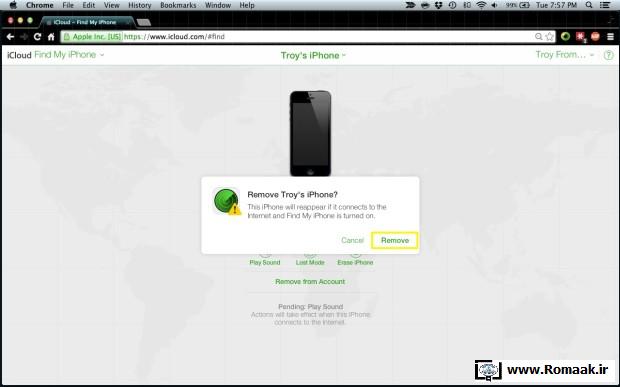
Task: Click the Adblock extension icon
Action: tap(595, 36)
